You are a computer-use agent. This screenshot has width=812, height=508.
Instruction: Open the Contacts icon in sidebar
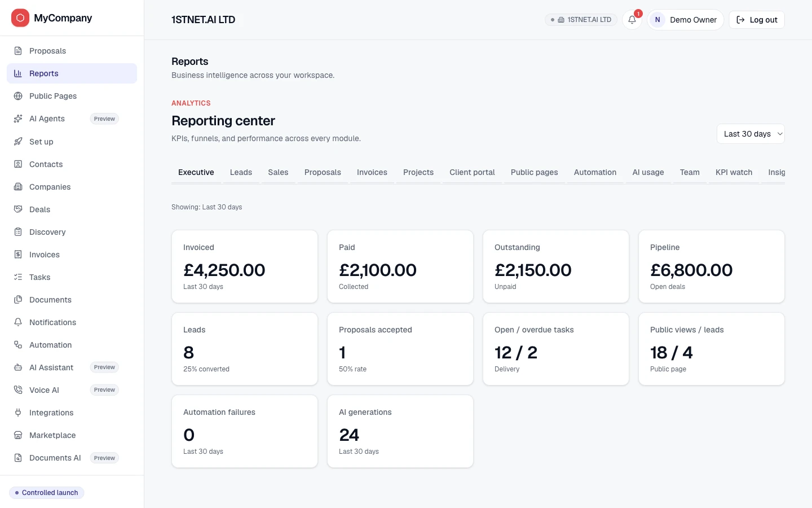click(18, 164)
